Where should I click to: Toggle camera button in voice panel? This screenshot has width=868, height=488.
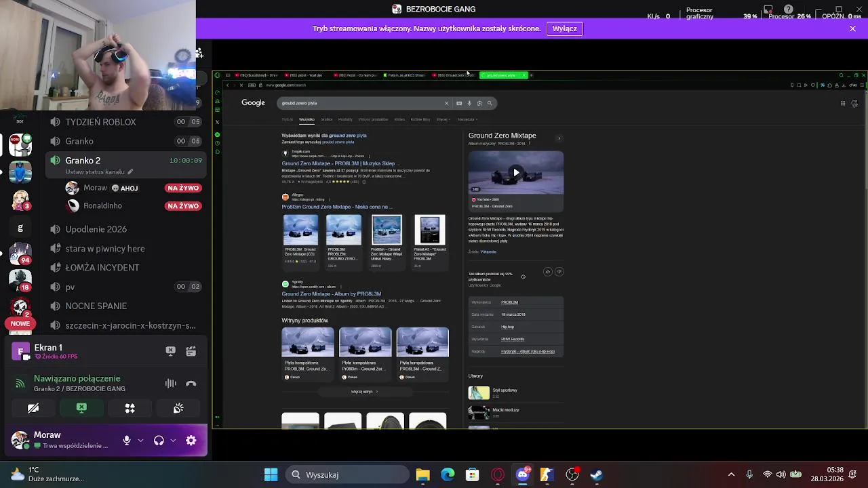[33, 408]
